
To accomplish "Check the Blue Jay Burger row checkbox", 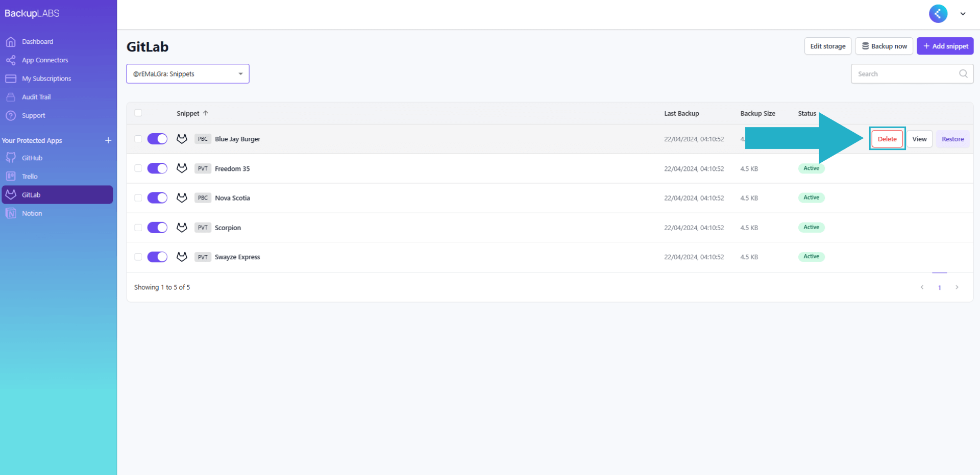I will [138, 139].
